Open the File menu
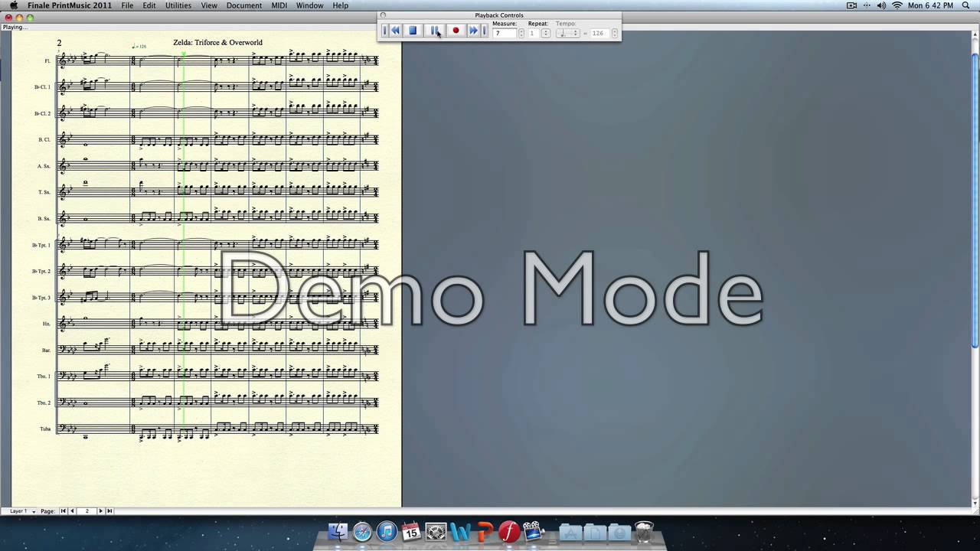980x551 pixels. coord(127,5)
